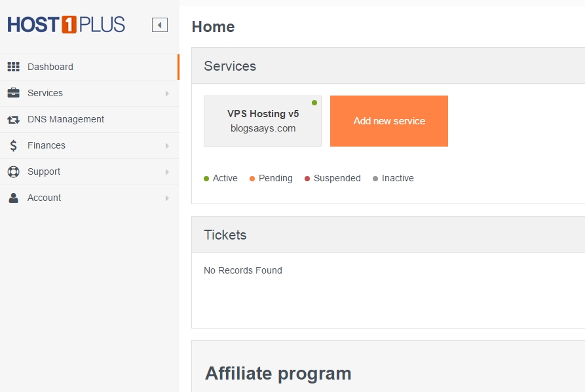This screenshot has height=392, width=585.
Task: Click the Inactive legend label
Action: pyautogui.click(x=398, y=178)
